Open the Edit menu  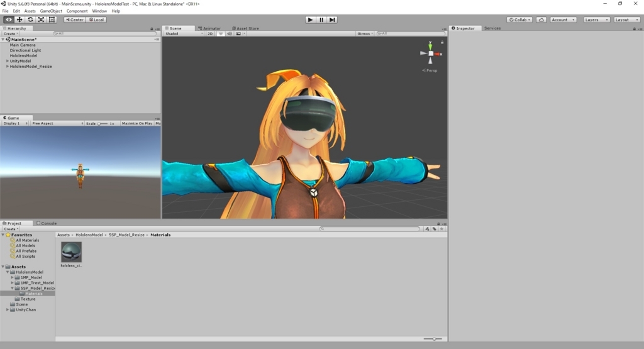16,11
